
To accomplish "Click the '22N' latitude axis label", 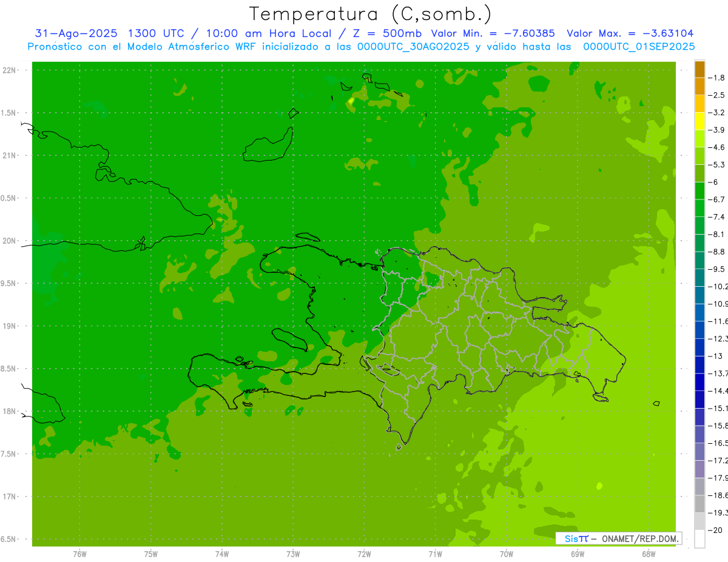I will pos(10,70).
